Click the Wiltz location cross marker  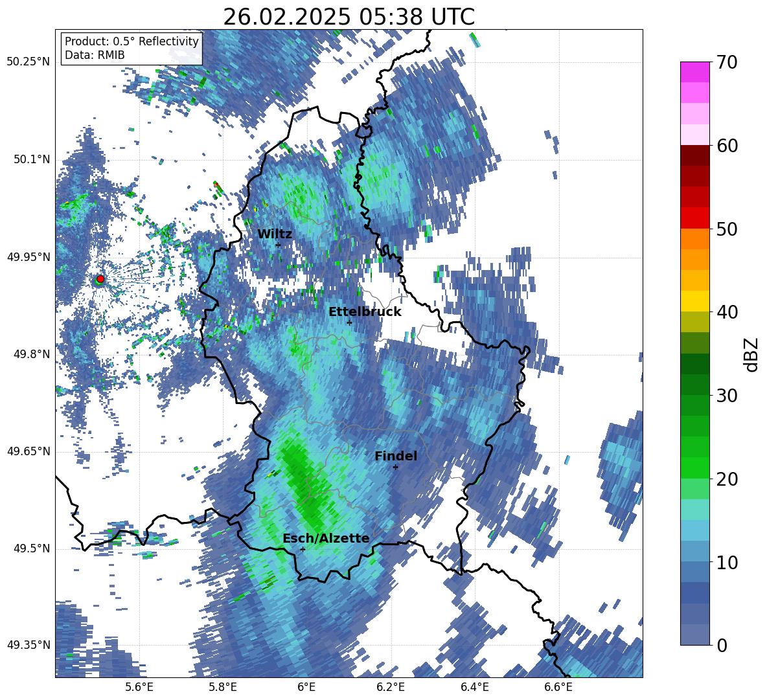point(278,245)
